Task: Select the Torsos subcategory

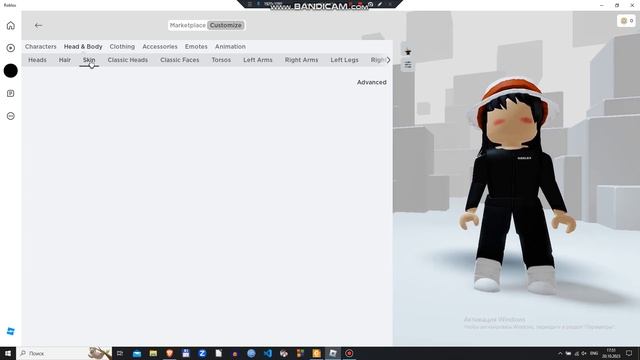Action: tap(221, 60)
